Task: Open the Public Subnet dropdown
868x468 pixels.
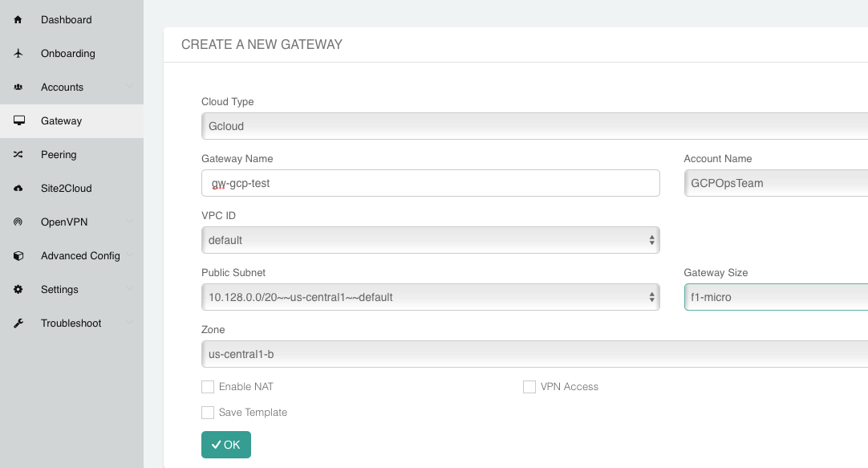Action: point(430,297)
